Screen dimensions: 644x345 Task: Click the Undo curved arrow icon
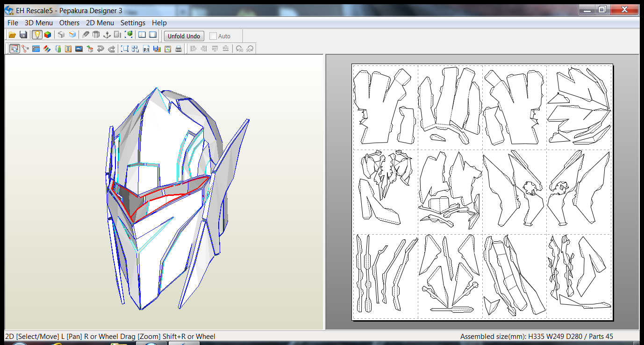click(x=100, y=49)
